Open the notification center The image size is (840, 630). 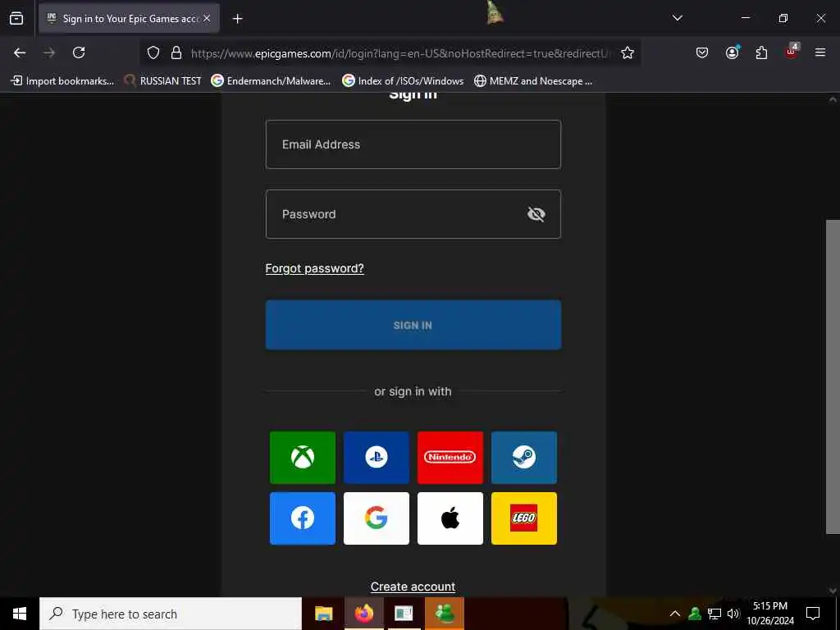click(x=813, y=614)
